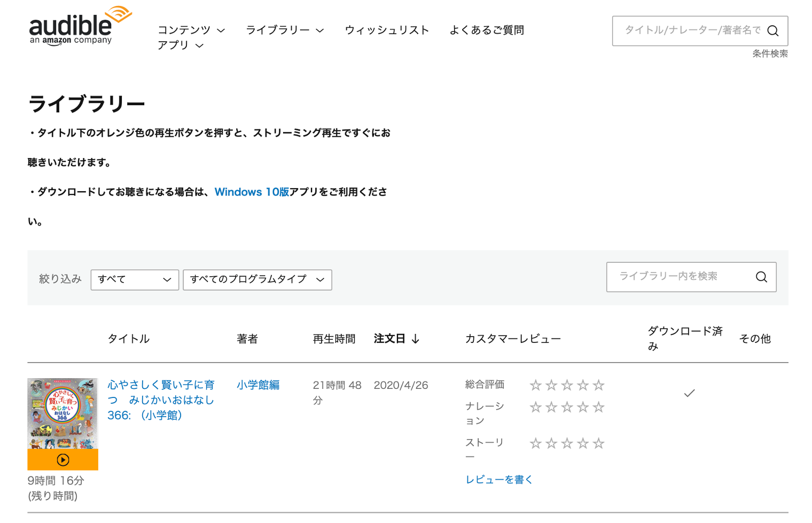Viewport: 812px width, 523px height.
Task: Click the fifth star of the ストーリー rating
Action: pyautogui.click(x=598, y=443)
